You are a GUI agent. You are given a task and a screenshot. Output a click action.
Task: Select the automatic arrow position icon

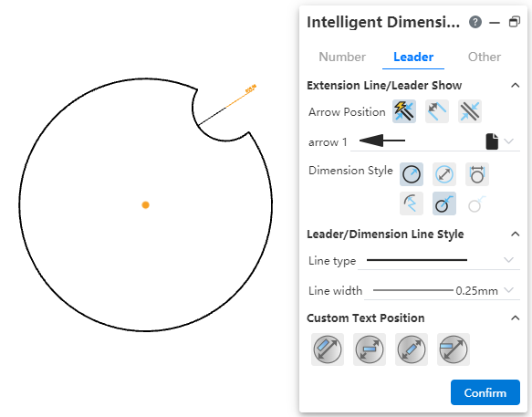404,111
